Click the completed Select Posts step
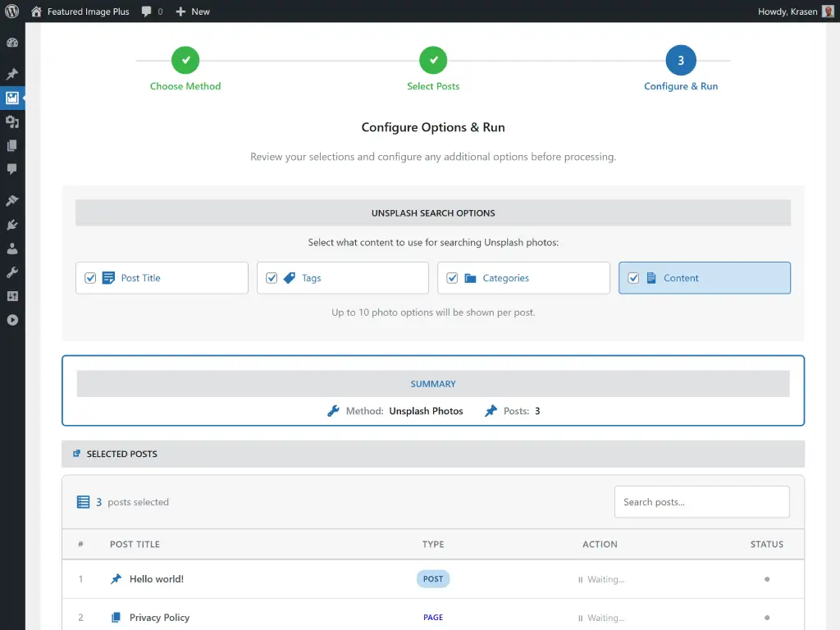The height and width of the screenshot is (630, 840). point(433,60)
